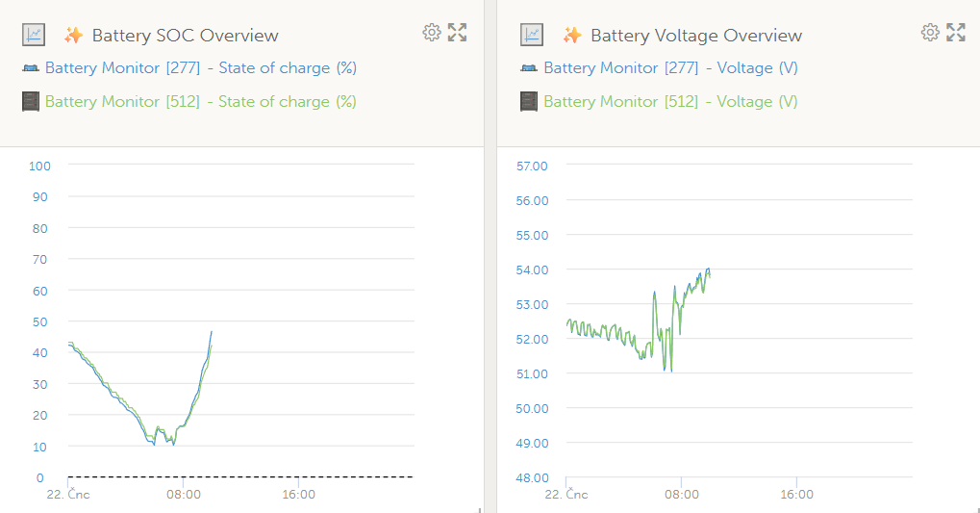Viewport: 980px width, 513px height.
Task: Toggle Battery Monitor [277] Voltage (V) series
Action: coord(670,68)
